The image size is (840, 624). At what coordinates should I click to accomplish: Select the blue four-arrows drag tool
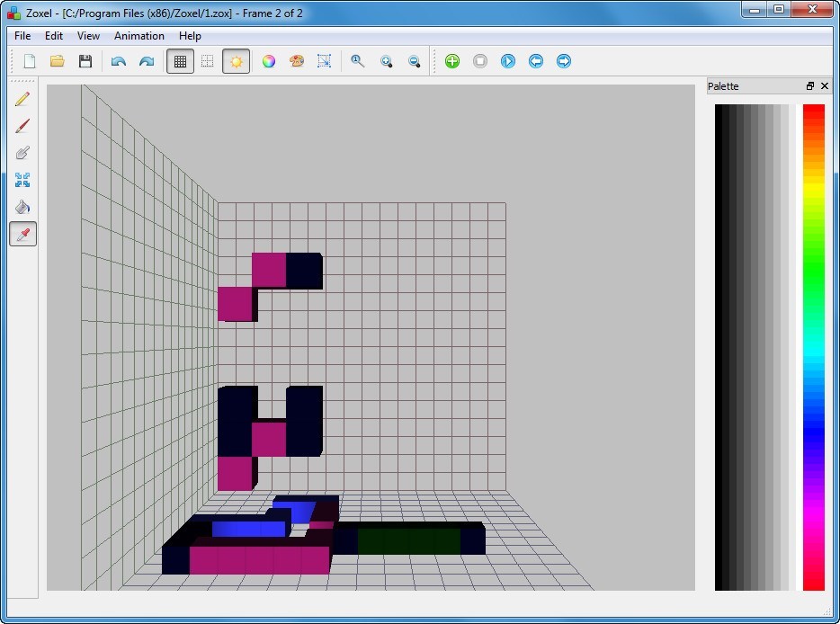22,180
